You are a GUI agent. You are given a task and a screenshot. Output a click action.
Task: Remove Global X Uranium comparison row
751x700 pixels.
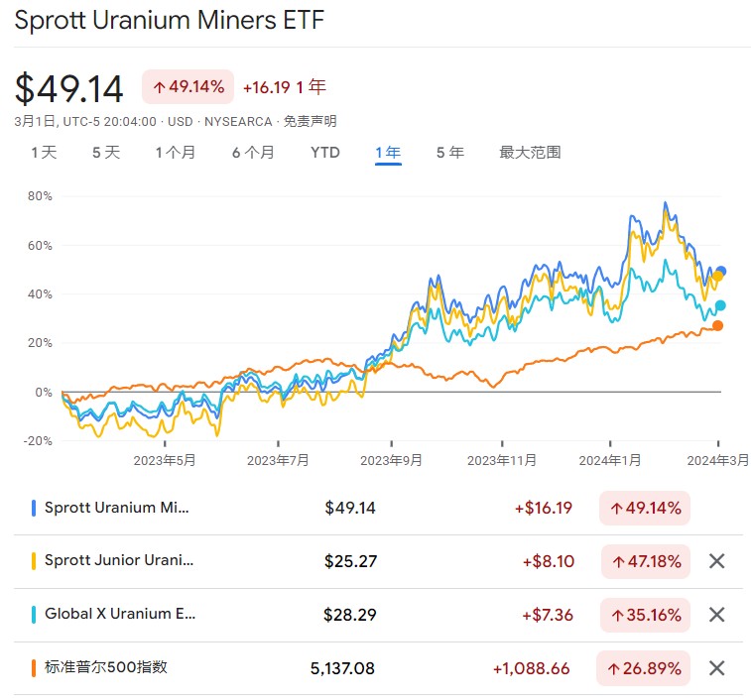point(717,615)
